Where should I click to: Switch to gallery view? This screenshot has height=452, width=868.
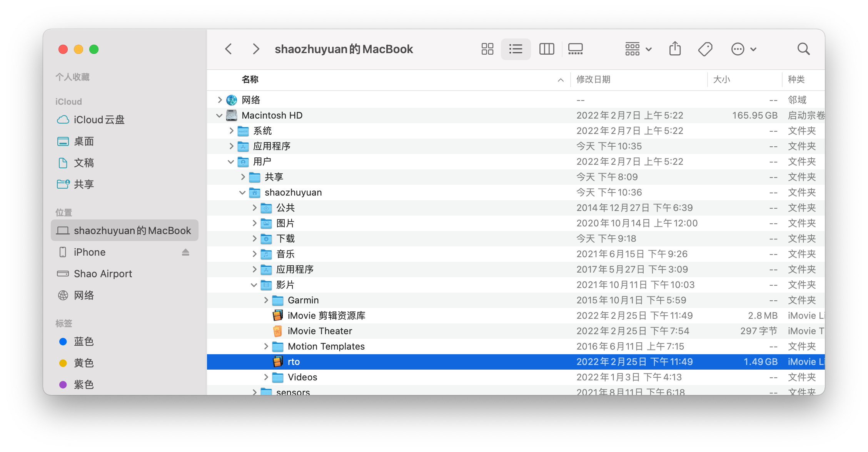(x=575, y=49)
